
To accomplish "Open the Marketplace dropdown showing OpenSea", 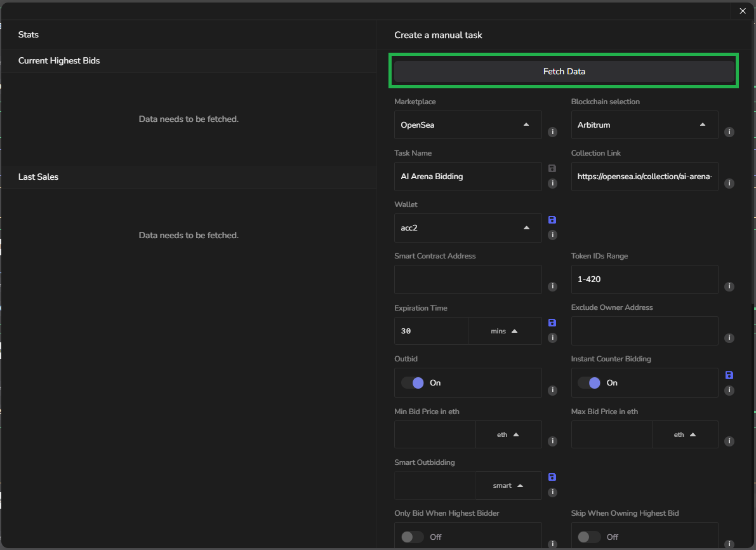I will pos(468,125).
